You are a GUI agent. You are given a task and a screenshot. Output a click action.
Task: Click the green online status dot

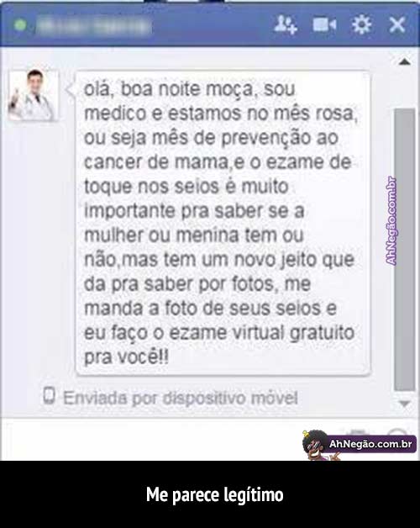(x=20, y=25)
